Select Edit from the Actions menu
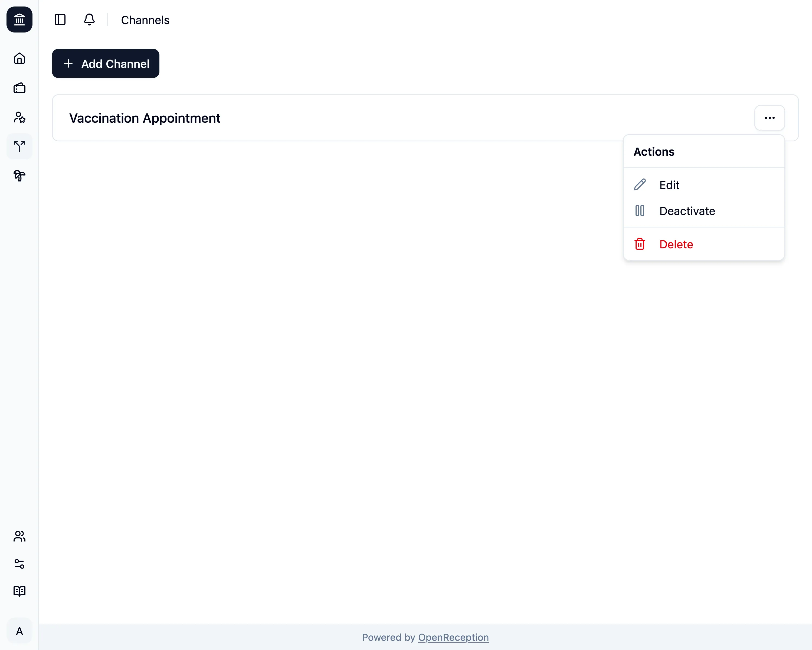Image resolution: width=812 pixels, height=650 pixels. click(x=669, y=185)
